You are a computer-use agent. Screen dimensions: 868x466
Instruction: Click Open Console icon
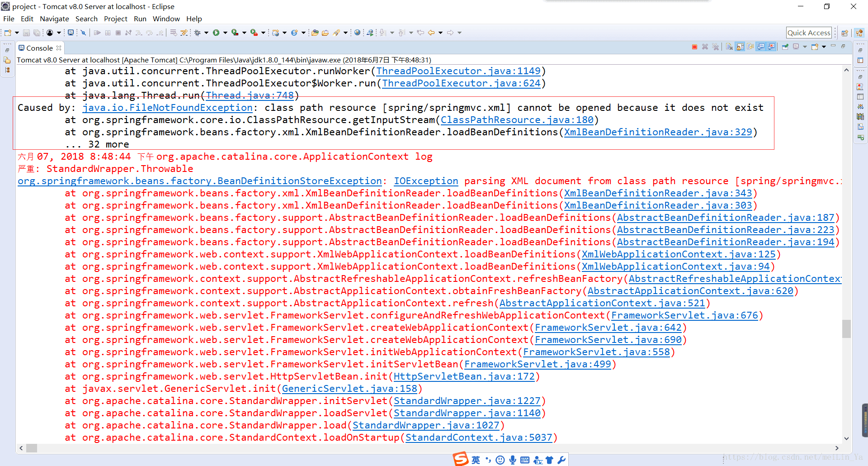tap(815, 47)
